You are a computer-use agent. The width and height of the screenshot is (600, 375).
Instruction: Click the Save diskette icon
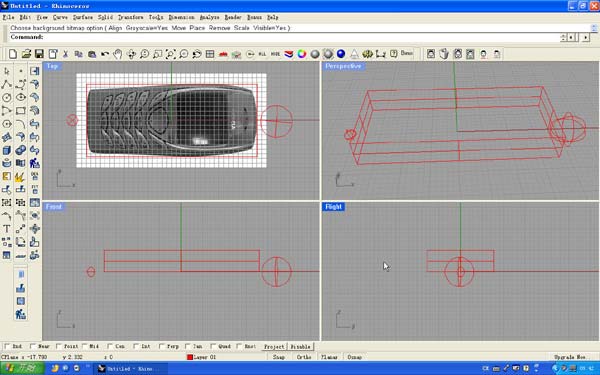[x=39, y=54]
